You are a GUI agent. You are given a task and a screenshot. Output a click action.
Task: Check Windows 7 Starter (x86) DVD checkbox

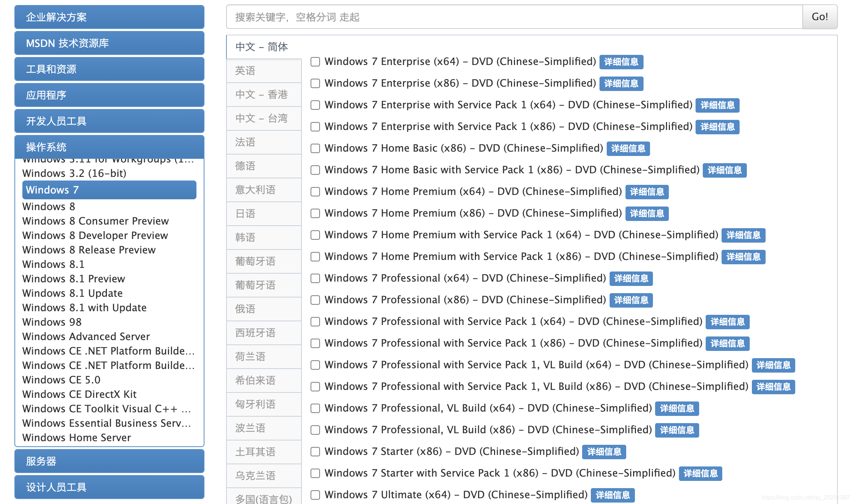(315, 452)
